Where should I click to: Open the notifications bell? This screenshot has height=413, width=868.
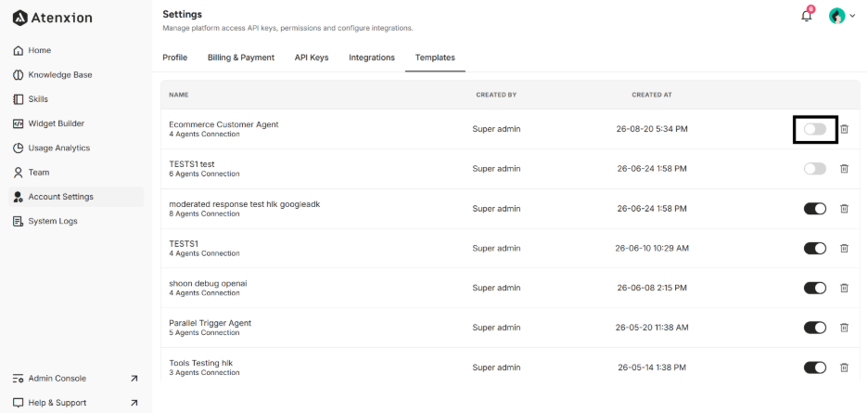807,16
